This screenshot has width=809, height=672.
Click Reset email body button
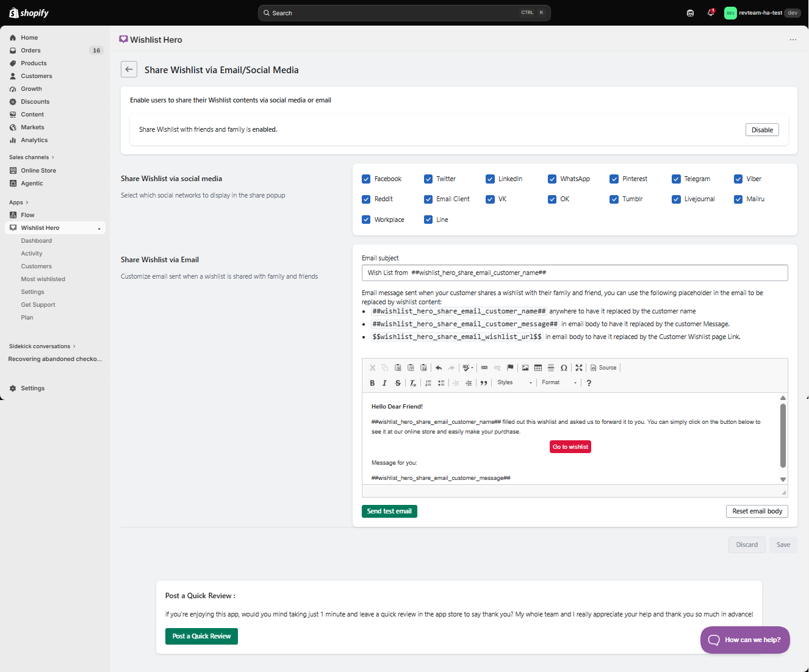coord(757,511)
